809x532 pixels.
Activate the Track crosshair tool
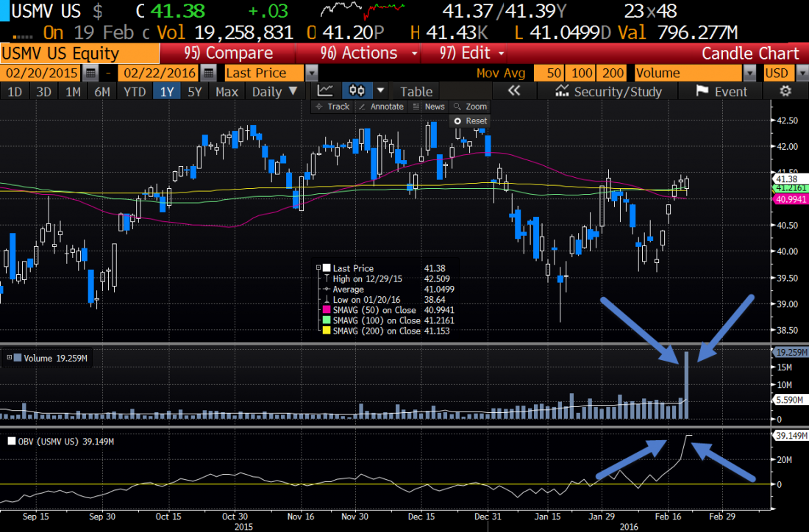click(x=332, y=107)
